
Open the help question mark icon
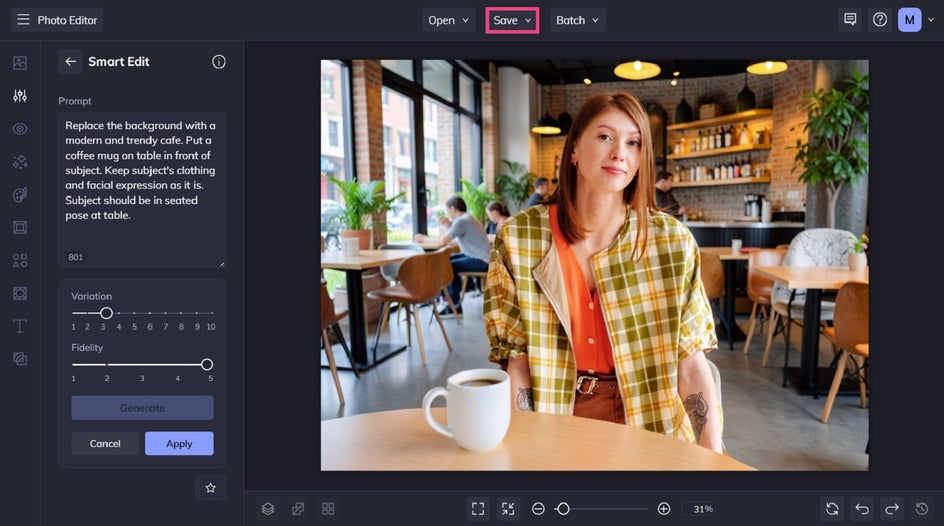pyautogui.click(x=880, y=20)
